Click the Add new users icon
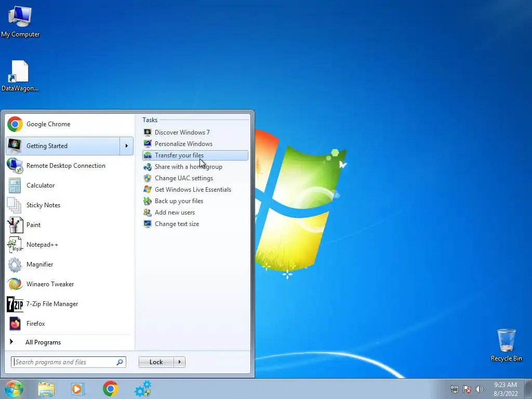Image resolution: width=532 pixels, height=399 pixels. coord(147,212)
